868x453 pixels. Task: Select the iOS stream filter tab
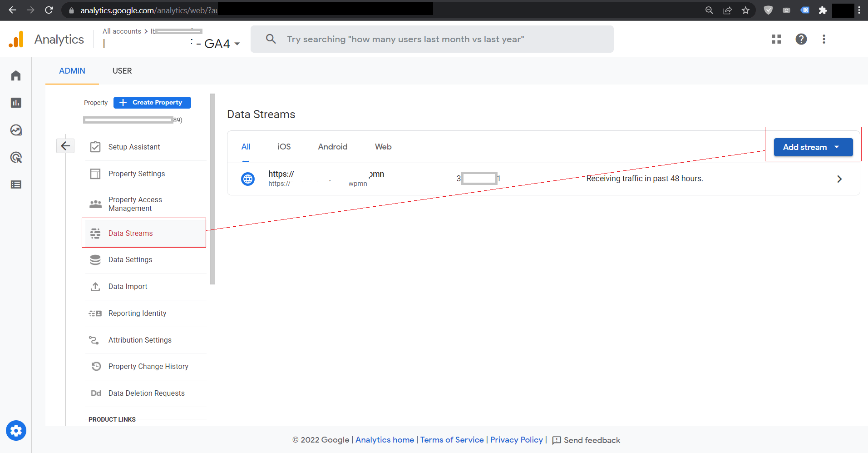284,147
